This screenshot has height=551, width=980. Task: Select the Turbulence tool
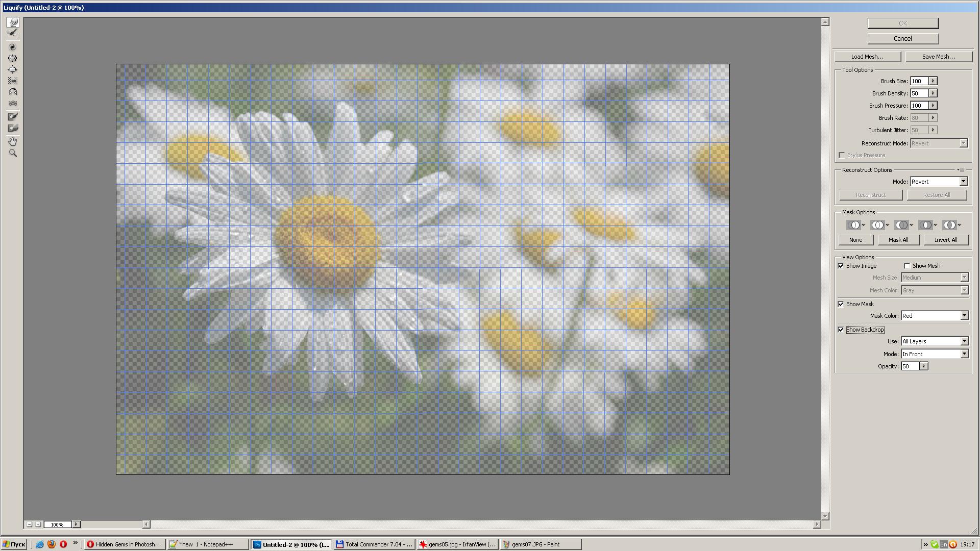click(x=13, y=103)
